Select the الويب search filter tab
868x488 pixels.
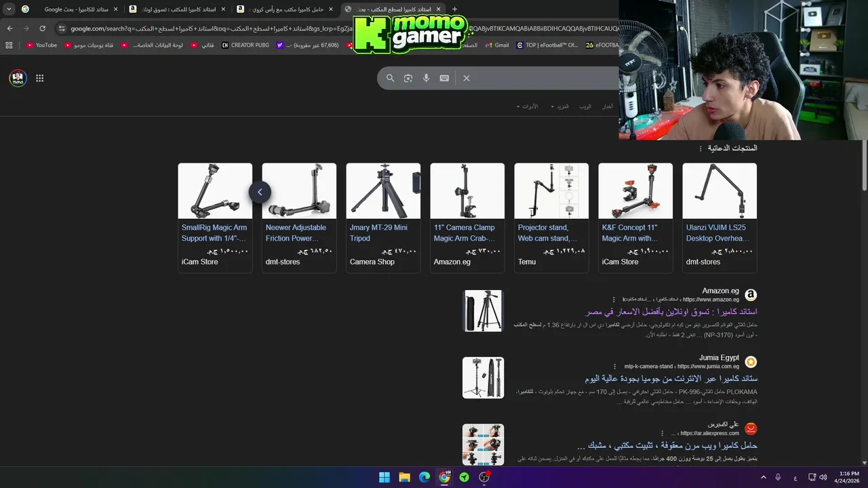(x=585, y=106)
